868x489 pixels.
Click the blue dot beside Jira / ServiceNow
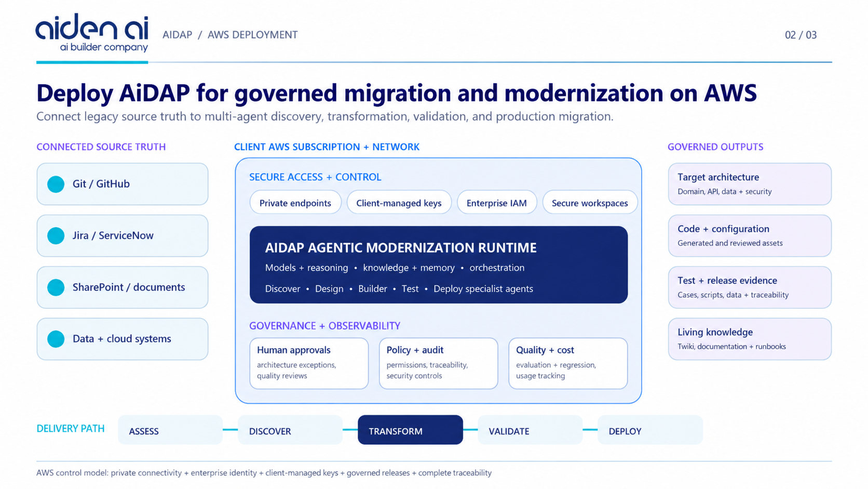click(56, 235)
